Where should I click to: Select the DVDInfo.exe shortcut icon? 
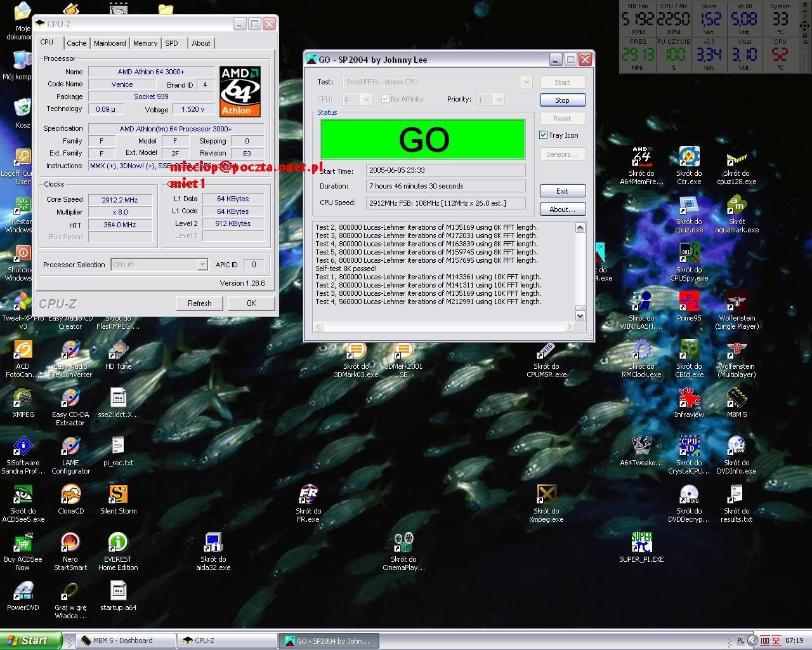[737, 454]
